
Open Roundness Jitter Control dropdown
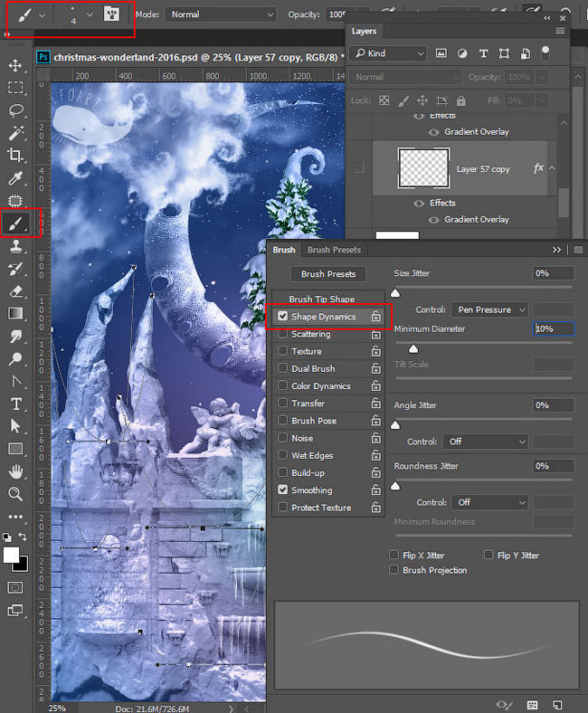(x=489, y=502)
